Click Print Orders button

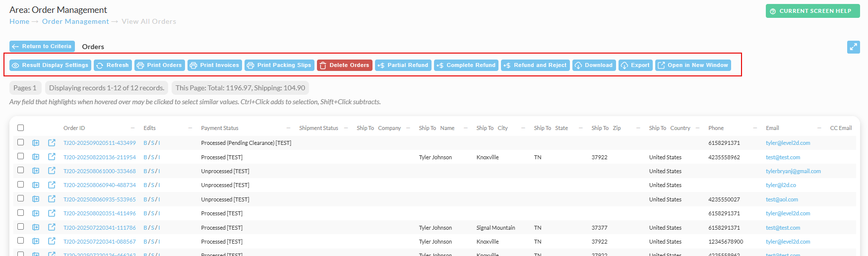(x=160, y=65)
